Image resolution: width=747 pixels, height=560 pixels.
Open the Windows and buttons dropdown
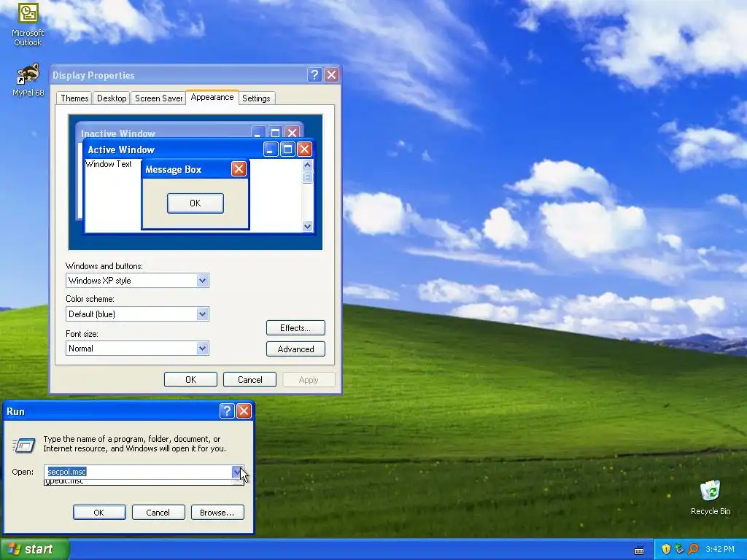202,281
